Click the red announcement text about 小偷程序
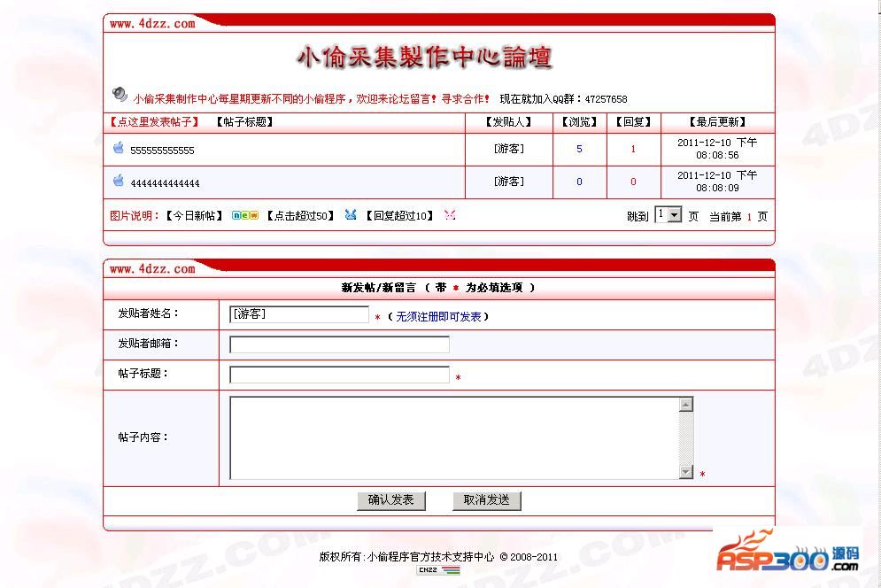Screen dimensions: 881x588 tap(312, 99)
